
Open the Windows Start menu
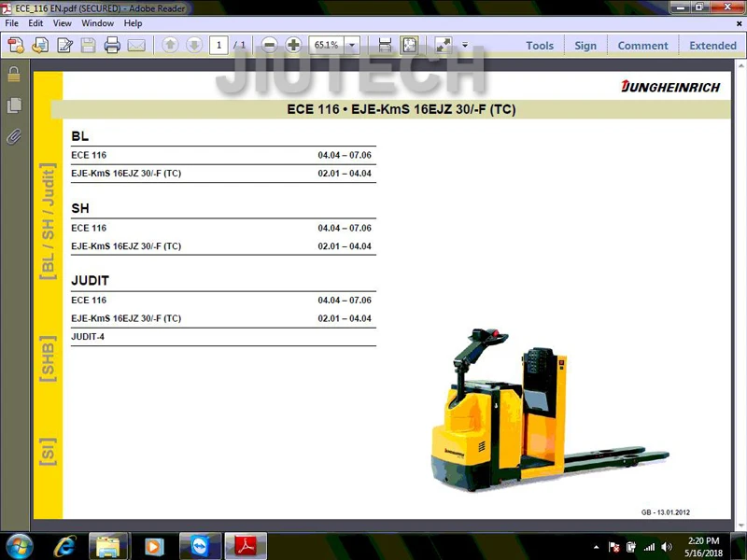point(19,546)
